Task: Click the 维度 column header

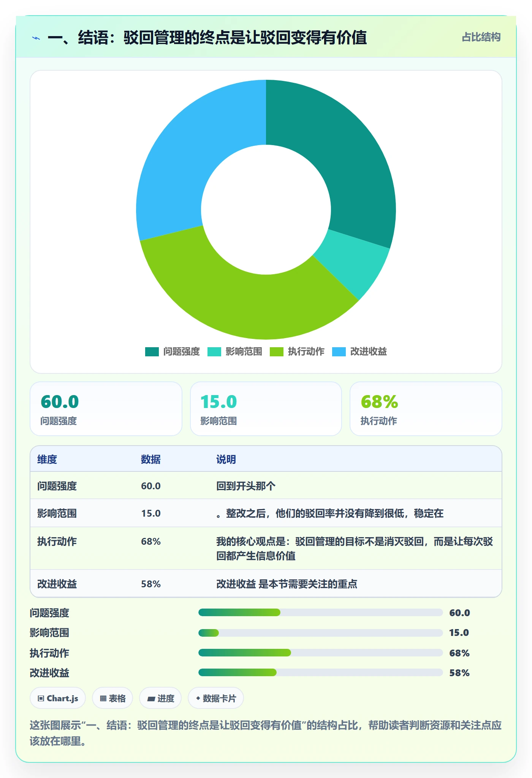Action: click(x=47, y=459)
